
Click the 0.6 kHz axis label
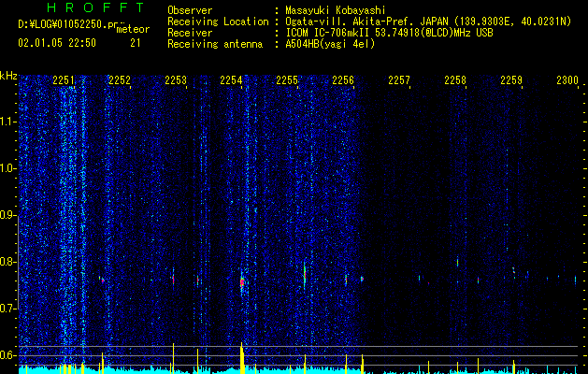[7, 355]
